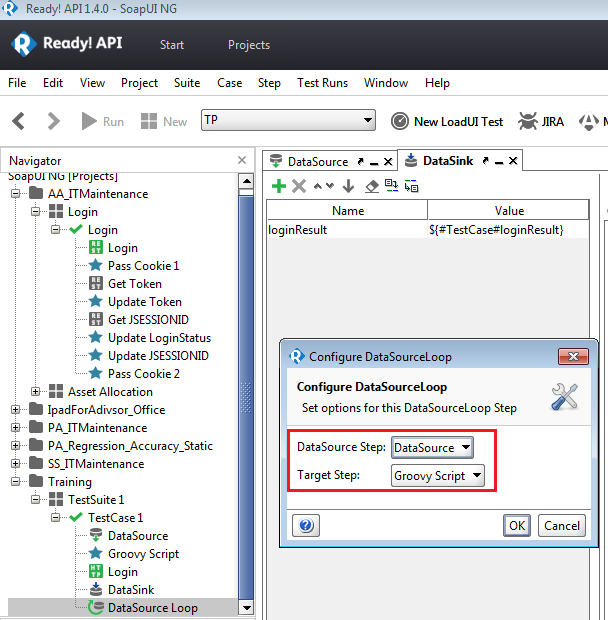Click Navigator scrollbar down arrow

[x=247, y=608]
